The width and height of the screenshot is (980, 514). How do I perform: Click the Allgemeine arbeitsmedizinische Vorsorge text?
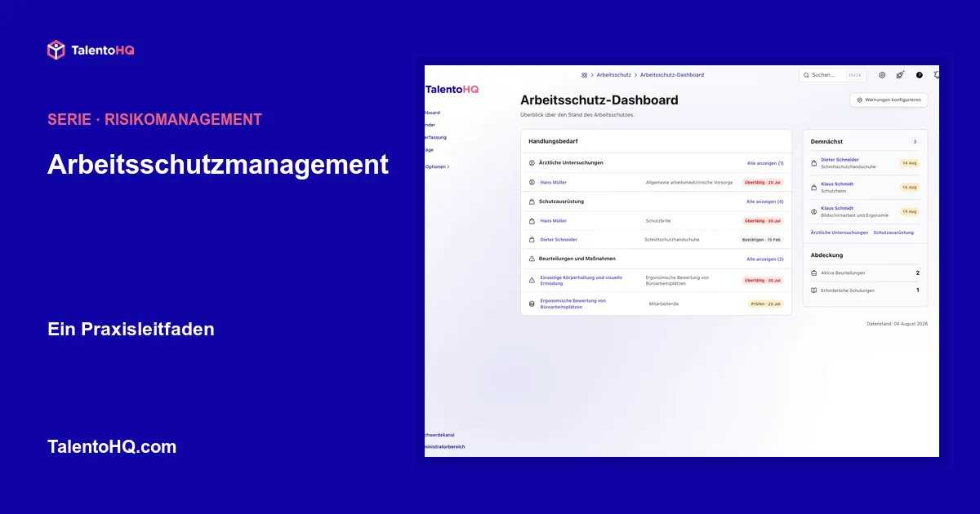pos(689,183)
